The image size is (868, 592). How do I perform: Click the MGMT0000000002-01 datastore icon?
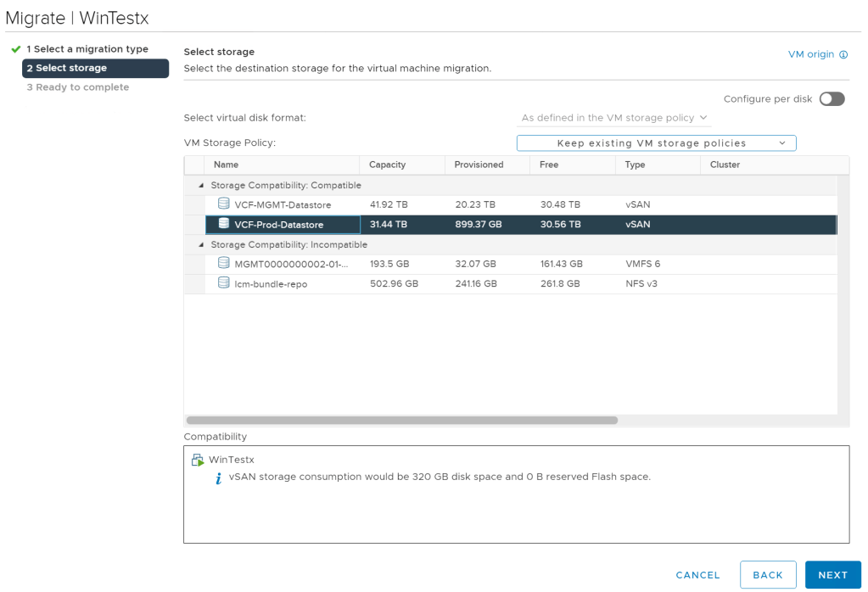pos(224,264)
